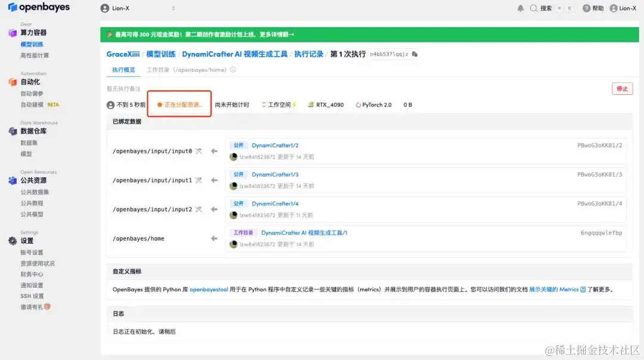Screen dimensions: 644x360
Task: Open 通知设置 in sidebar
Action: 32,285
